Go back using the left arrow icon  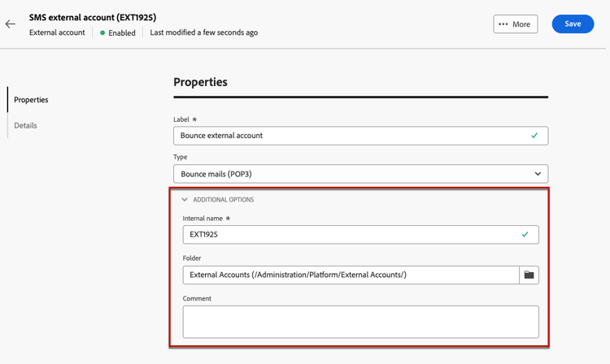coord(10,24)
